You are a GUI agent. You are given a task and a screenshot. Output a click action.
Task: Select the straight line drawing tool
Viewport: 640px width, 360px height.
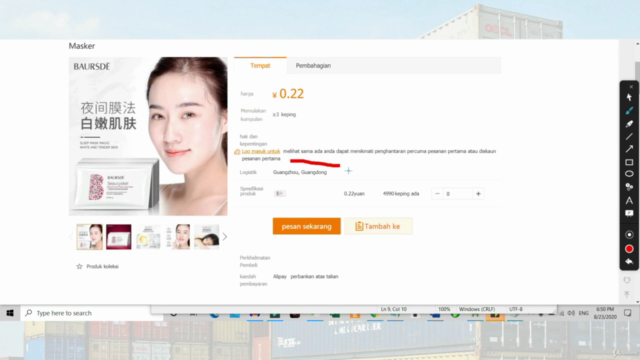[629, 136]
